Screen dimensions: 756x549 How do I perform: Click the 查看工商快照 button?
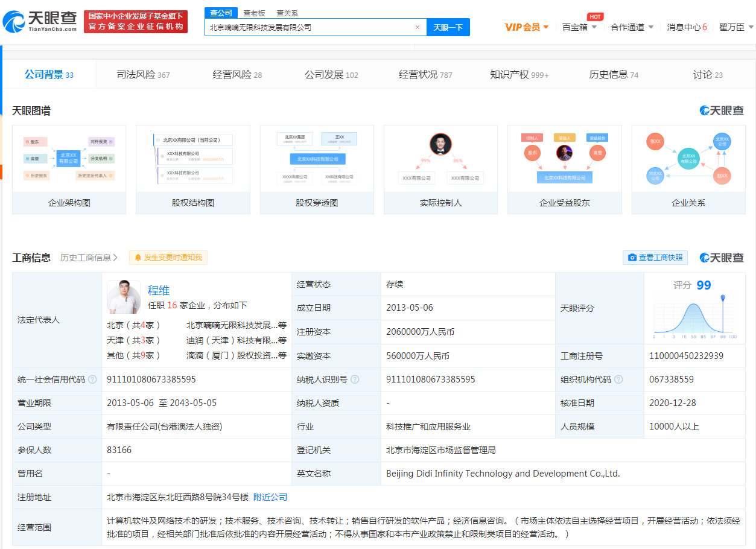[x=655, y=258]
